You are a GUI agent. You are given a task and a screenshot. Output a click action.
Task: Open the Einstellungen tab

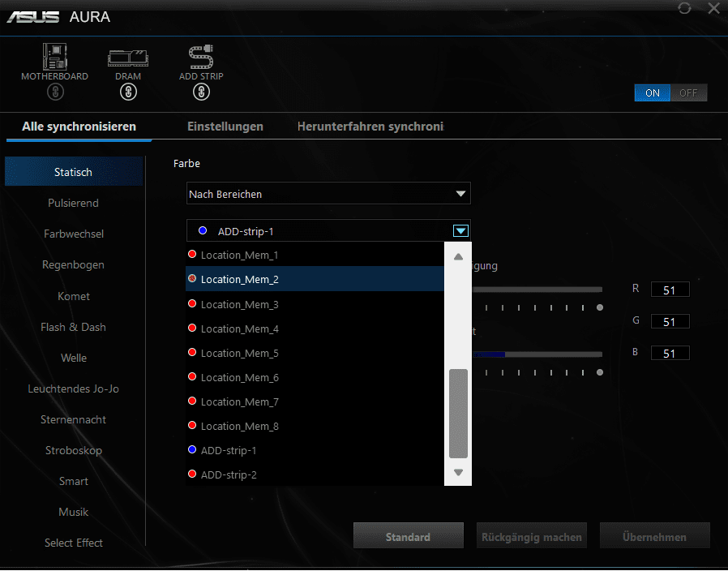click(x=225, y=127)
